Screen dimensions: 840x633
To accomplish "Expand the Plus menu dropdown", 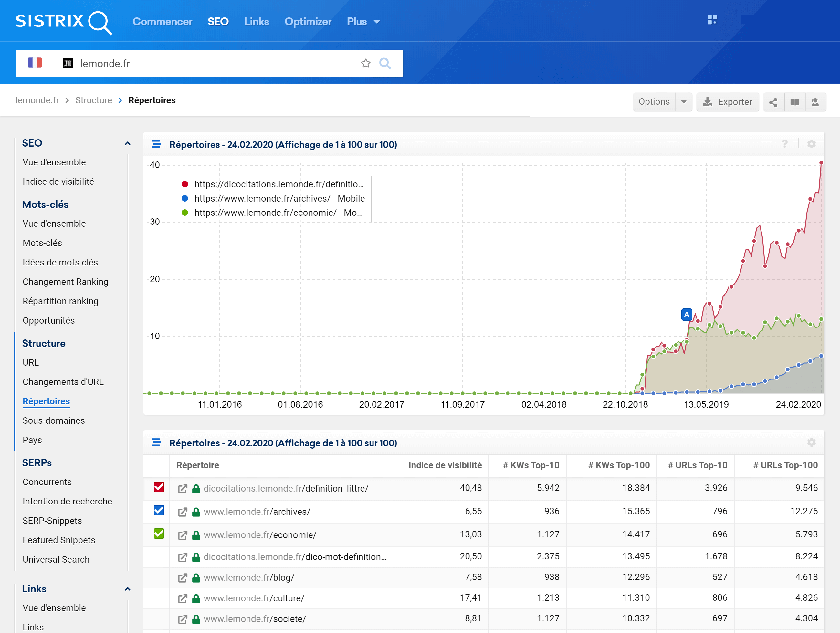I will 363,22.
